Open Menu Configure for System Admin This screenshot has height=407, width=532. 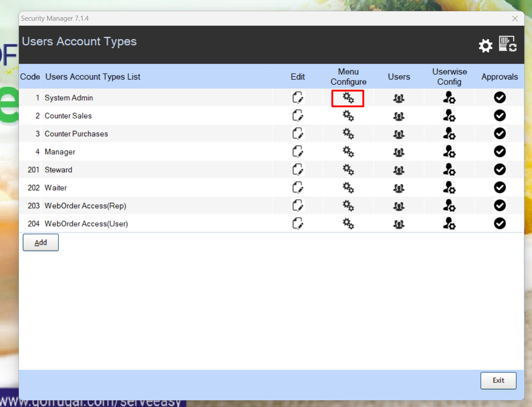348,98
